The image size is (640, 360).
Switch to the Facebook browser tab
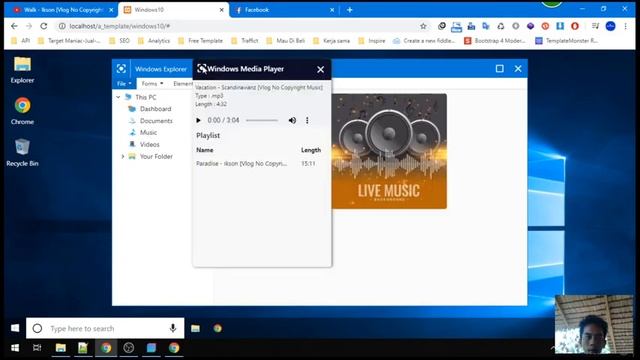click(285, 10)
